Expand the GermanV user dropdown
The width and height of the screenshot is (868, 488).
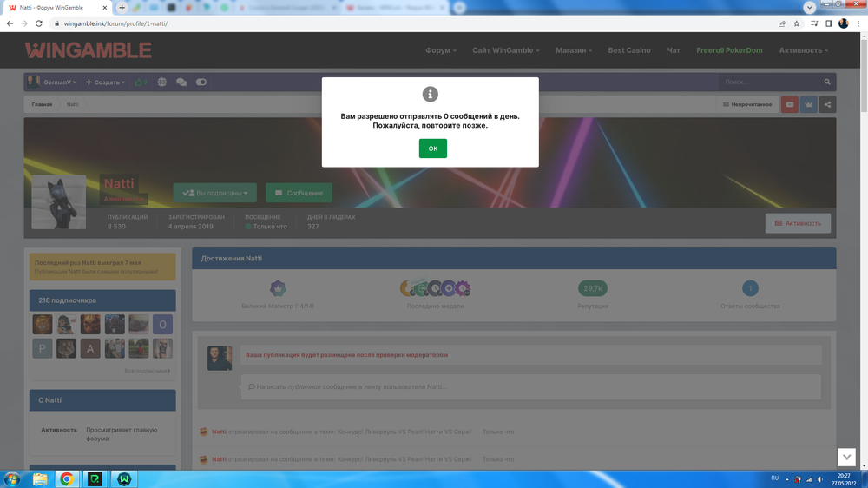(52, 82)
